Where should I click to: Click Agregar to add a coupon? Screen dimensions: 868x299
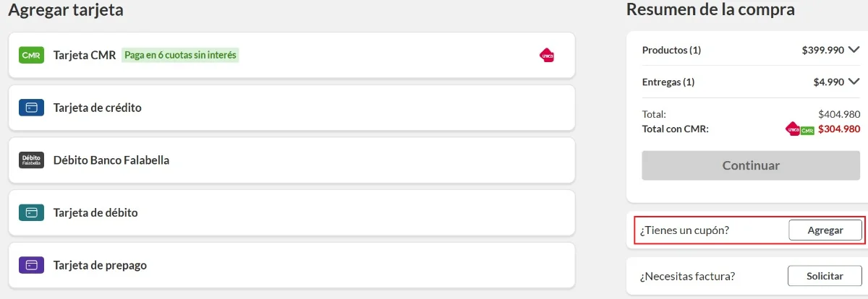point(825,230)
